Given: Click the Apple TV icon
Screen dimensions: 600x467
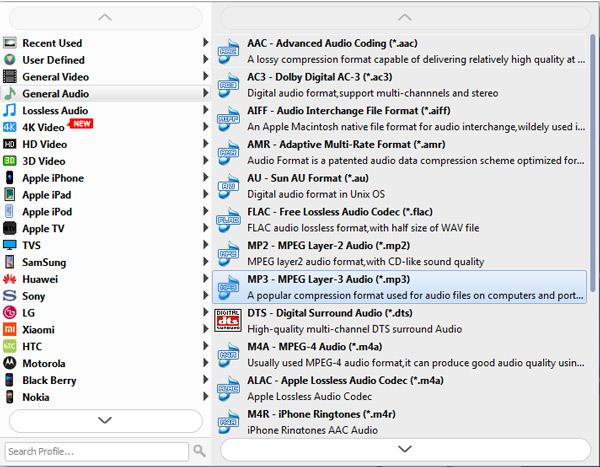Looking at the screenshot, I should coord(10,228).
